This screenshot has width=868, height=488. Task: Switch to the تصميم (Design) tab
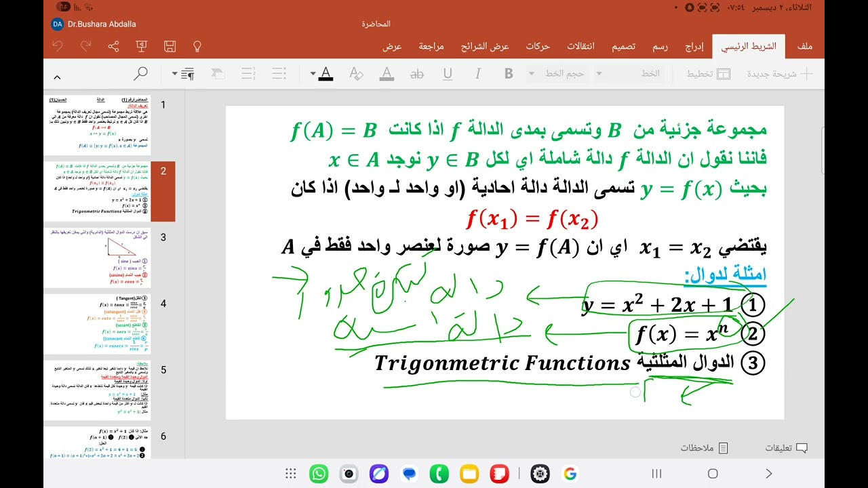point(624,47)
